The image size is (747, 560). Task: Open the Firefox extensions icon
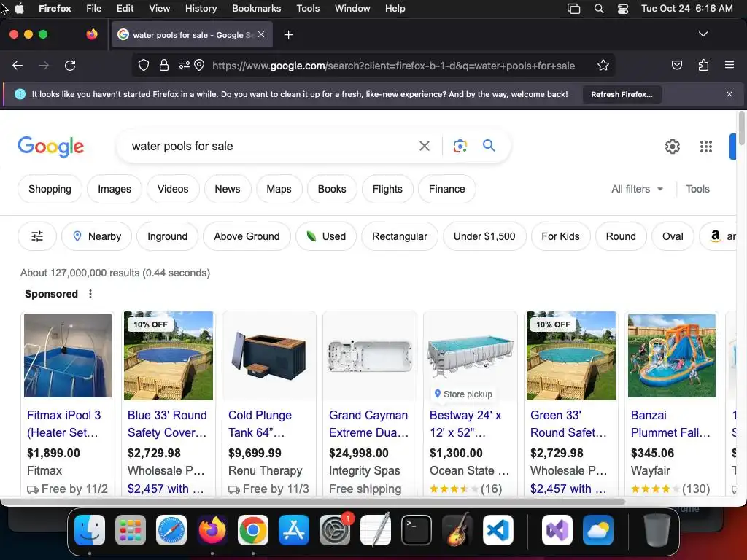click(703, 65)
